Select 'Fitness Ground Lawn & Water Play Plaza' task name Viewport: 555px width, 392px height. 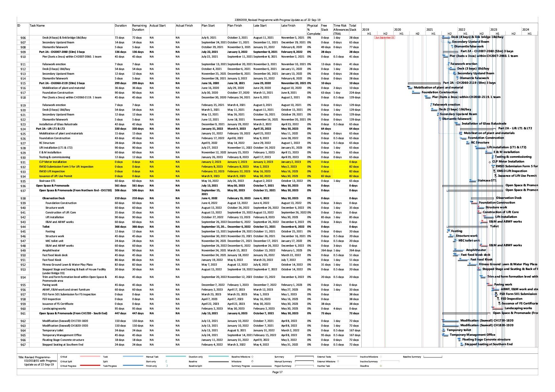tap(67, 265)
